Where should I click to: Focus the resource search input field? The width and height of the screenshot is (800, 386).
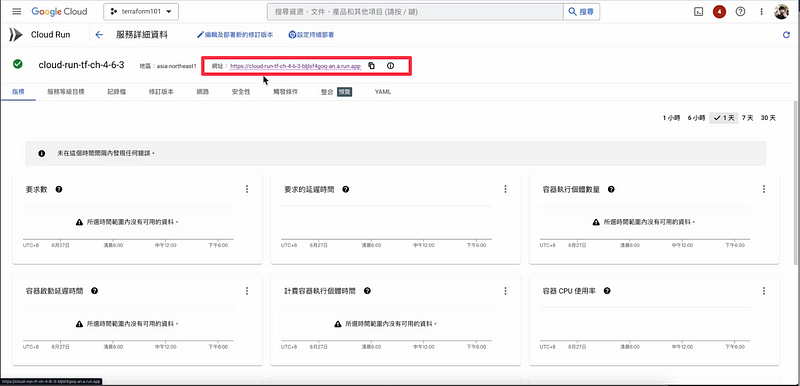(415, 11)
